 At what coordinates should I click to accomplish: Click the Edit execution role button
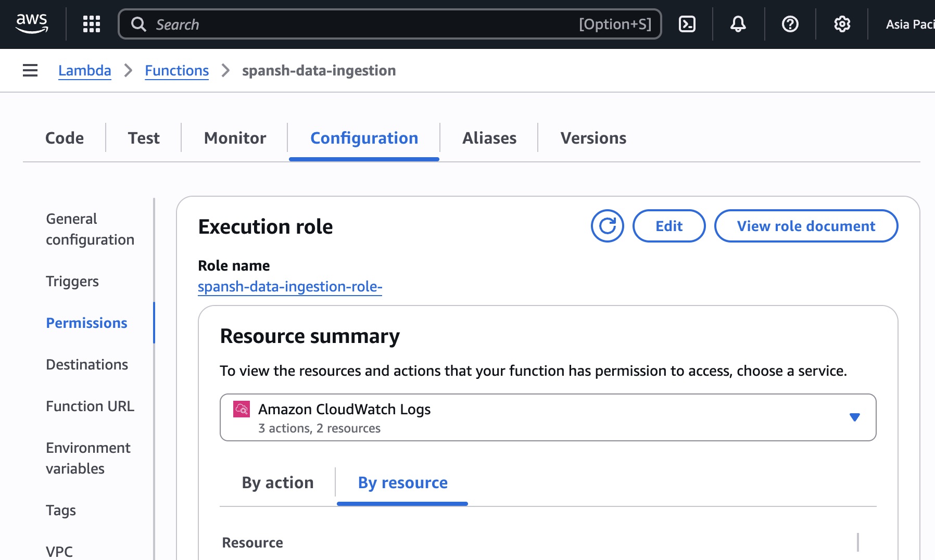click(x=668, y=226)
